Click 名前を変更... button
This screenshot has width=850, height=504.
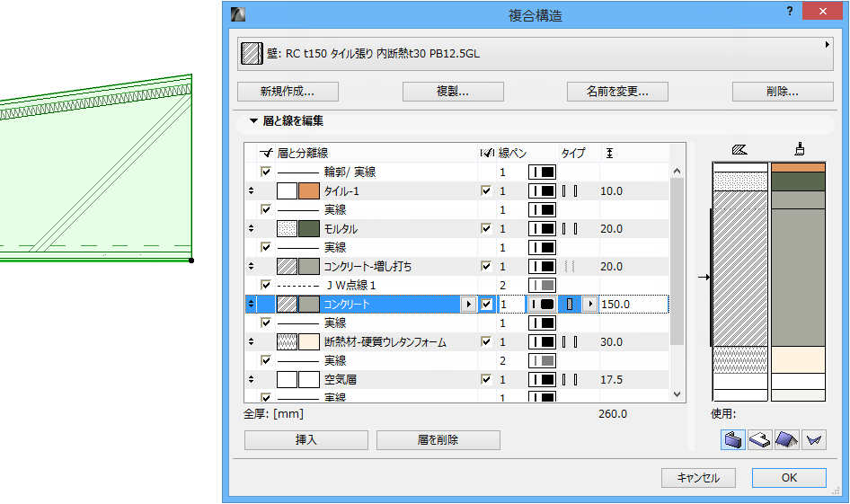click(x=617, y=92)
